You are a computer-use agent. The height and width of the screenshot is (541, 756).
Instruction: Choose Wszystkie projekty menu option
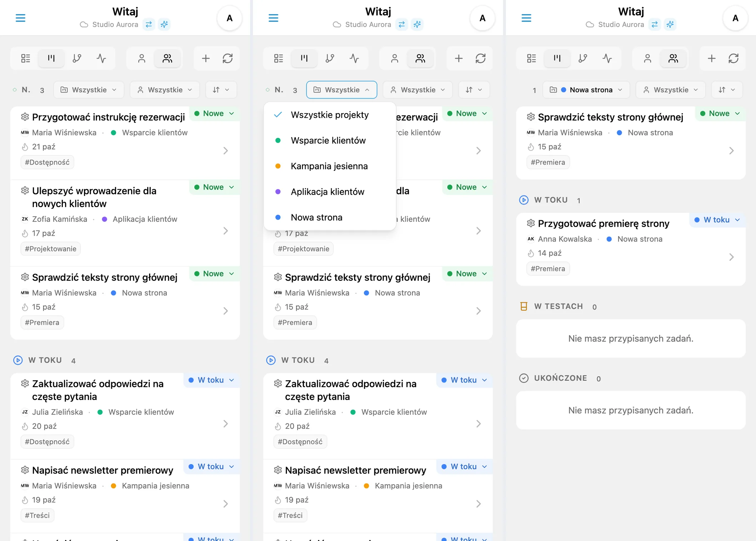[x=329, y=115]
